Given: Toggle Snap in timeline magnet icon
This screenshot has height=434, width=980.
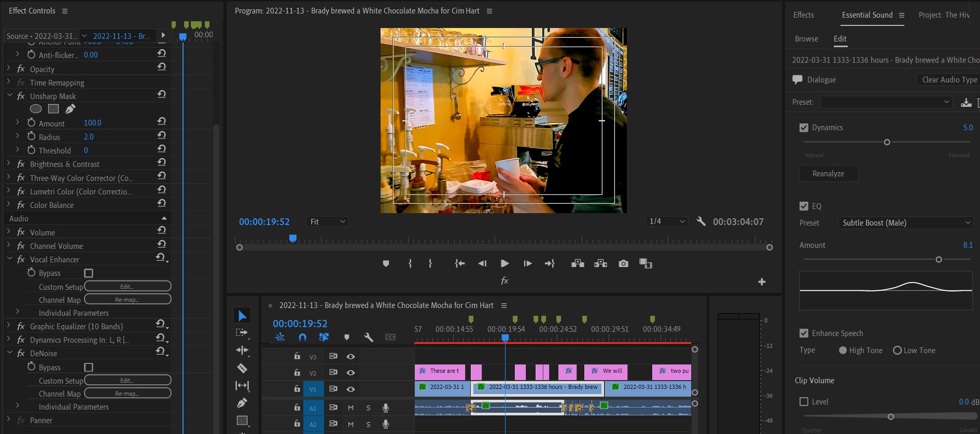Looking at the screenshot, I should [x=303, y=337].
